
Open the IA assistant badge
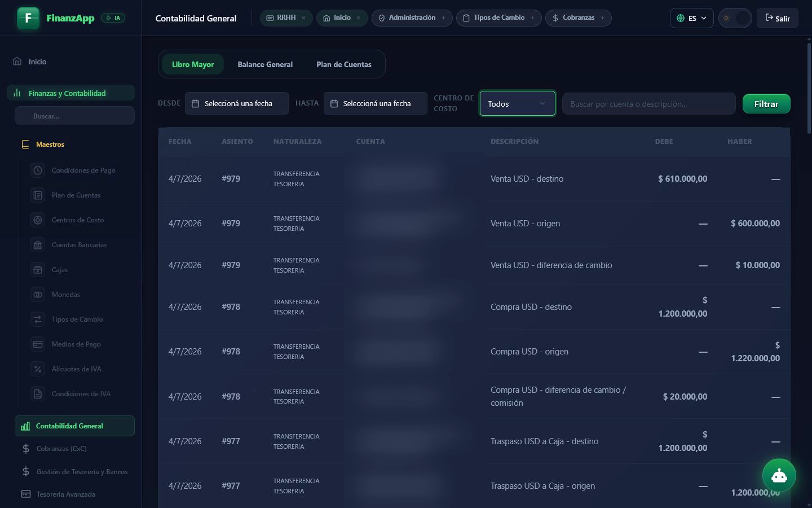pyautogui.click(x=113, y=18)
